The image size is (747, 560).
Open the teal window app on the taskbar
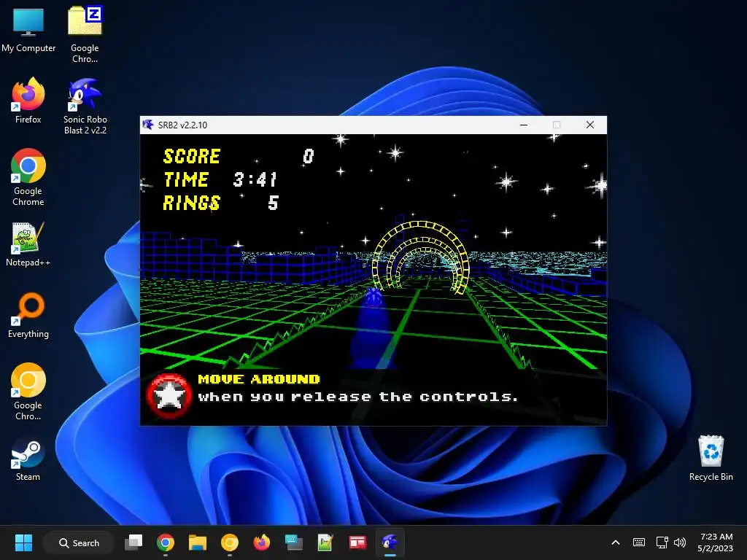tap(293, 542)
